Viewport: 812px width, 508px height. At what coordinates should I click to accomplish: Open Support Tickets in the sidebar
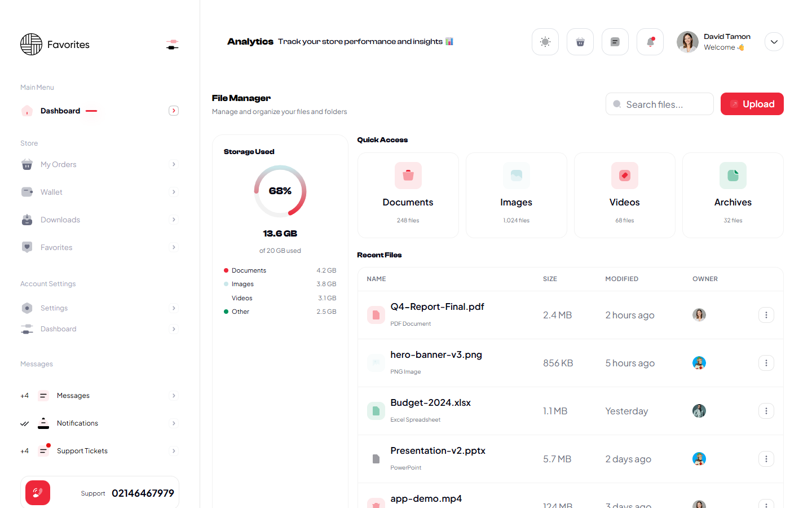(82, 450)
